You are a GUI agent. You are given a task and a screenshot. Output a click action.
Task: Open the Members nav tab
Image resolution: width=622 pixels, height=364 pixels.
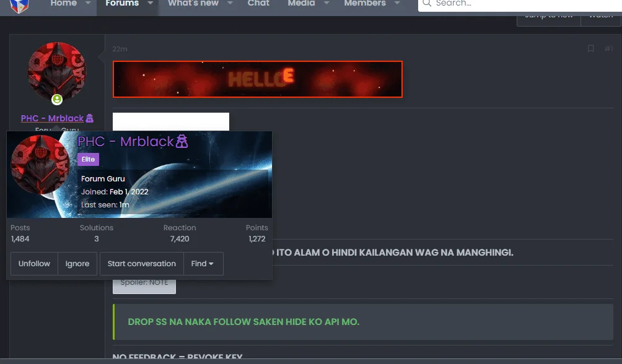pyautogui.click(x=365, y=4)
